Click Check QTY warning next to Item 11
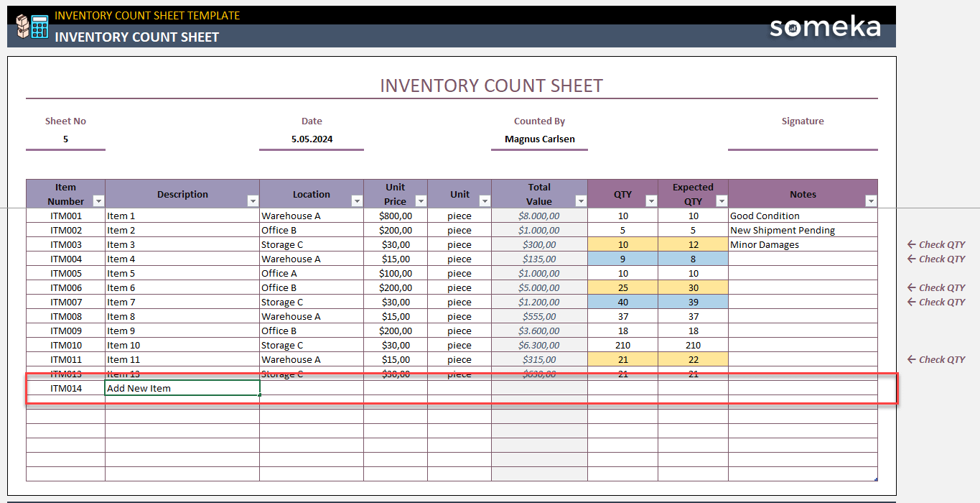Image resolution: width=980 pixels, height=503 pixels. click(x=935, y=359)
